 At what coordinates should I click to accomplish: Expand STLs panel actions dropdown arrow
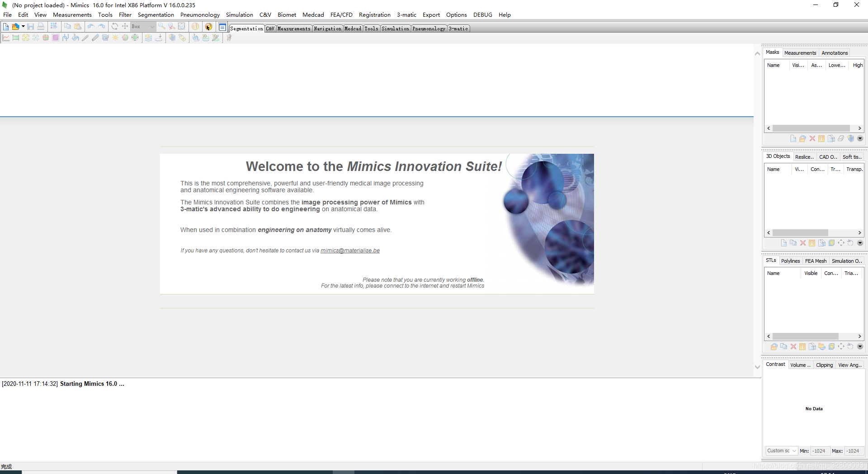[860, 347]
